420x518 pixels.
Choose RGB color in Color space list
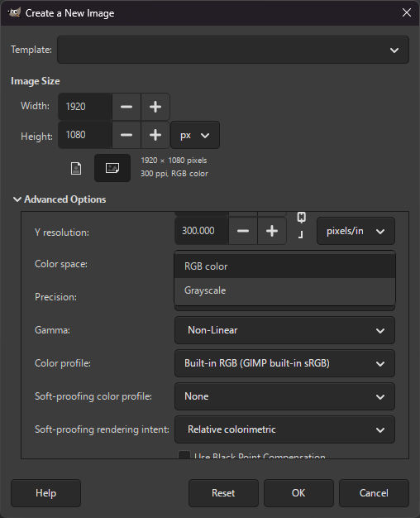coord(284,266)
